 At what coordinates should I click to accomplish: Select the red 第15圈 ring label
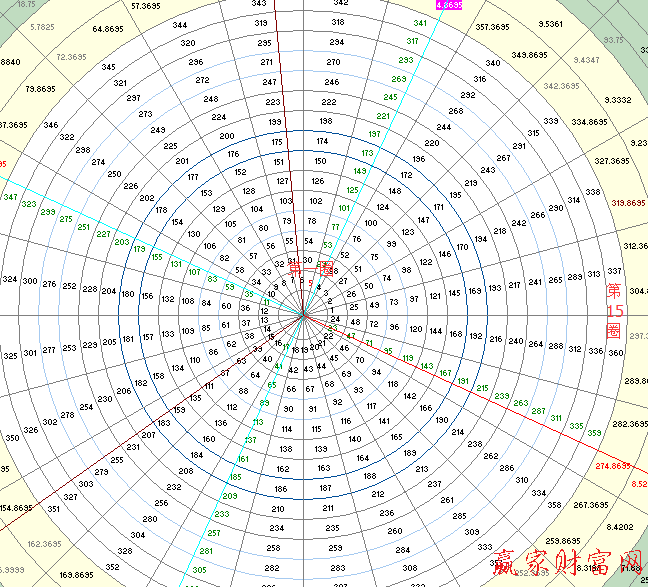point(614,312)
